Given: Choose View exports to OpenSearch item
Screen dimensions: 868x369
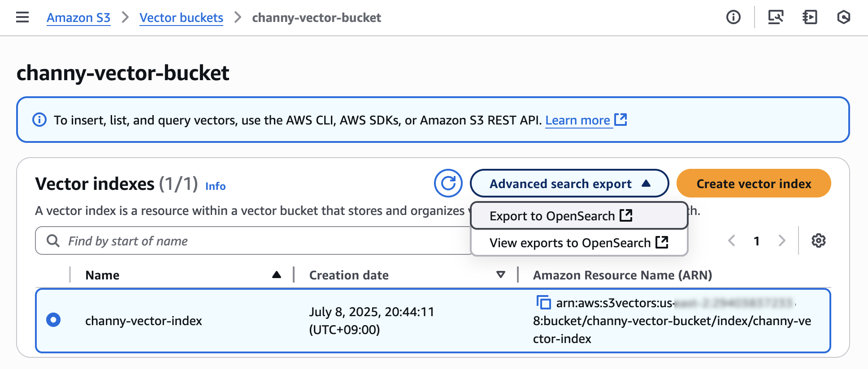Looking at the screenshot, I should (x=578, y=243).
